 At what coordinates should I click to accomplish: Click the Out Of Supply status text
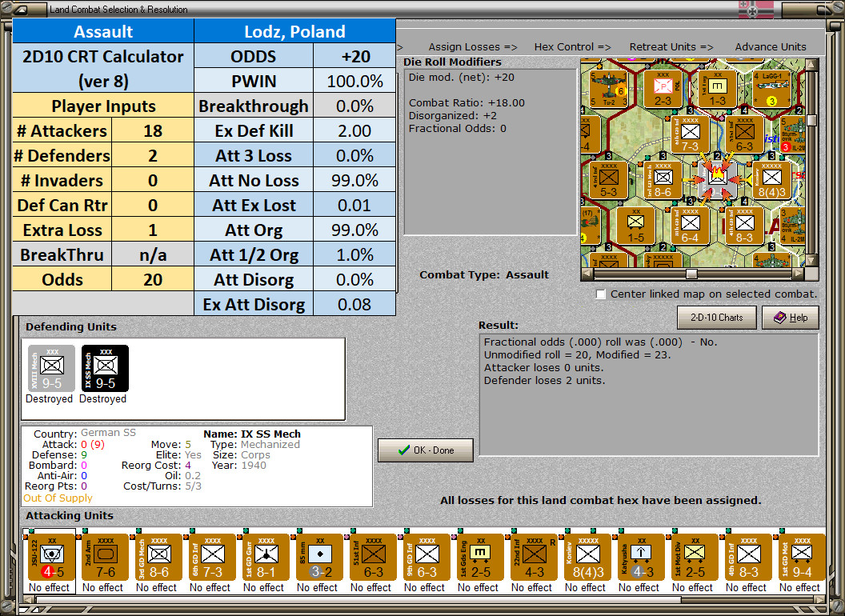(x=58, y=498)
